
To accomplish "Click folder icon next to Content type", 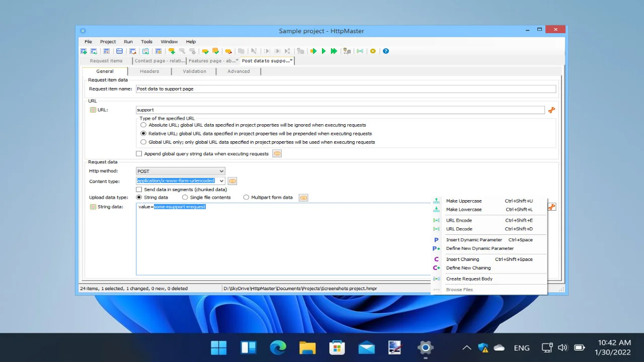I will click(232, 180).
